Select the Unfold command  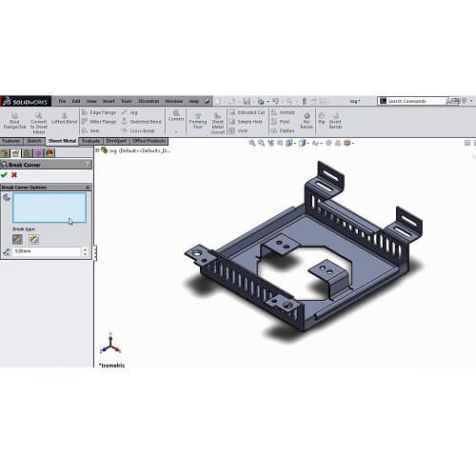(283, 112)
